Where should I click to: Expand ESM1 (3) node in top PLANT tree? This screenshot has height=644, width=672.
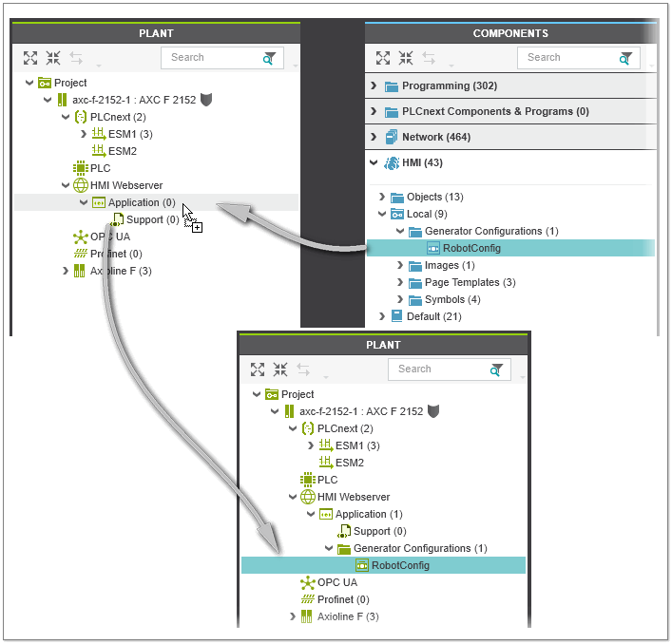point(83,134)
